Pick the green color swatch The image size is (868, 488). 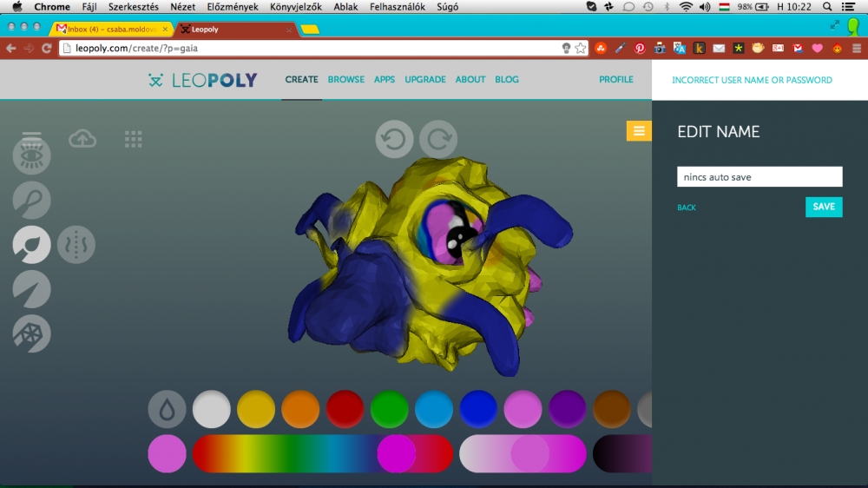click(x=389, y=409)
